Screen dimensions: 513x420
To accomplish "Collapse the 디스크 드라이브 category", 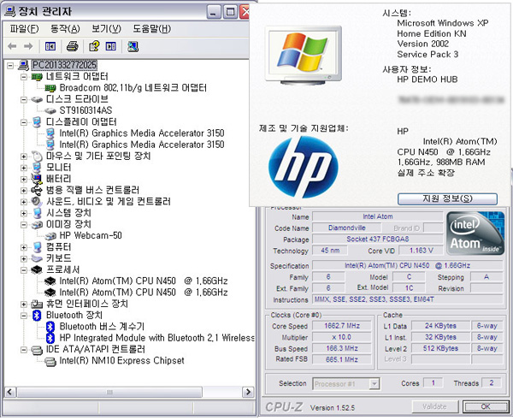I will click(24, 99).
